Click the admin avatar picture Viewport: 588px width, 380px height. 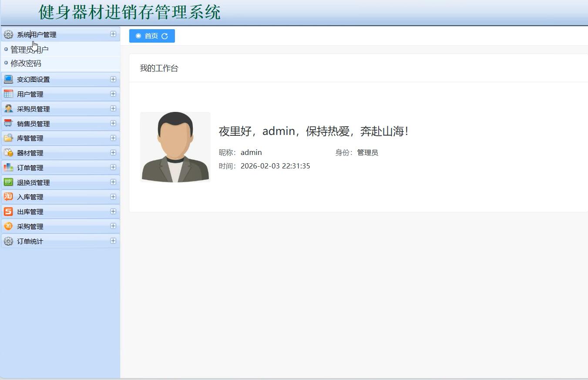[175, 147]
